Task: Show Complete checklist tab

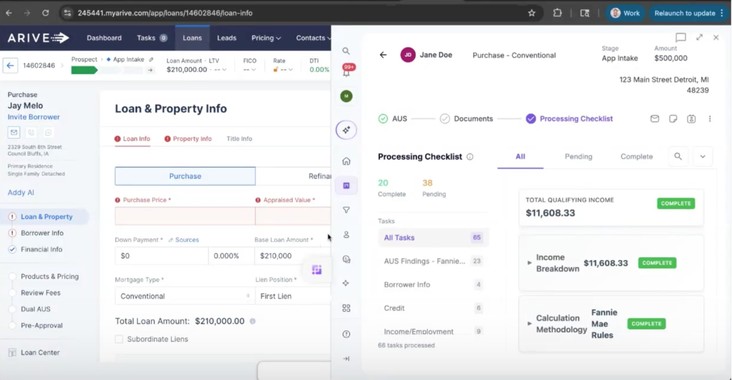Action: (x=636, y=156)
